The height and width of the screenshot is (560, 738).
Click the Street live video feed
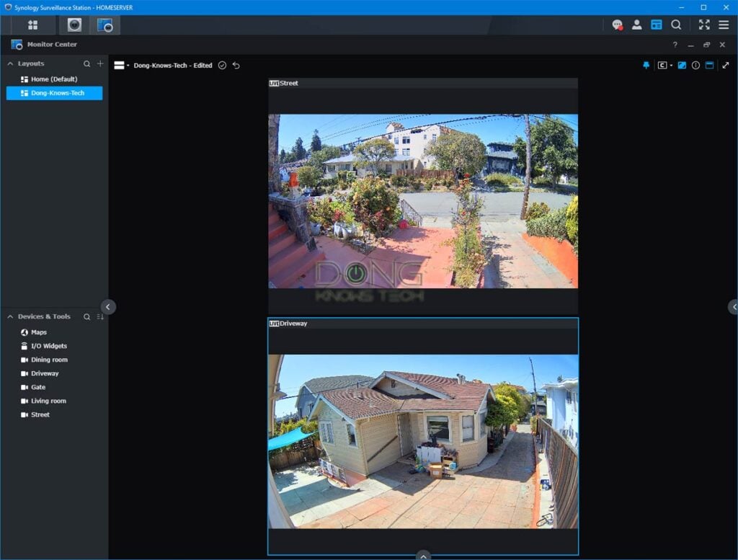pos(423,201)
